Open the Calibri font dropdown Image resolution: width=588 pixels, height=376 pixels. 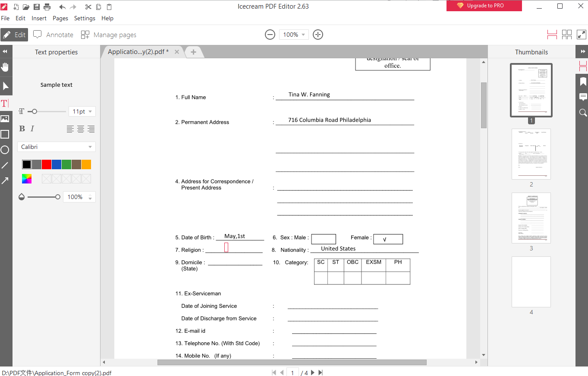tap(56, 147)
